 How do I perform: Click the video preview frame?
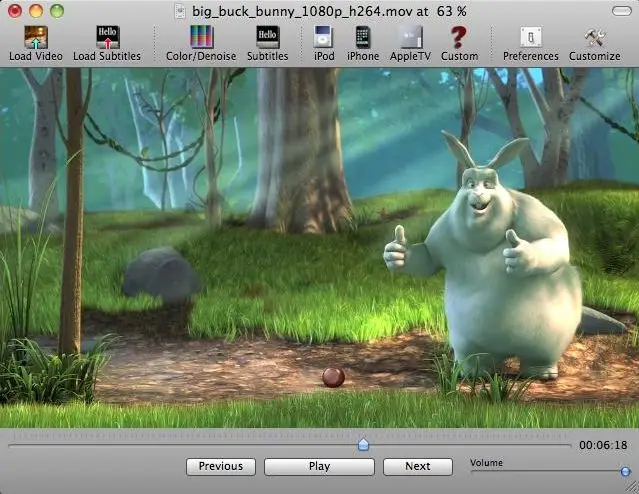pos(320,248)
